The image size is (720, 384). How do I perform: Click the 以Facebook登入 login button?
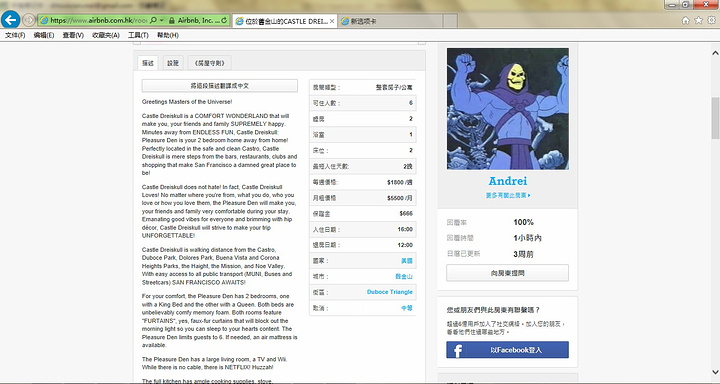507,350
